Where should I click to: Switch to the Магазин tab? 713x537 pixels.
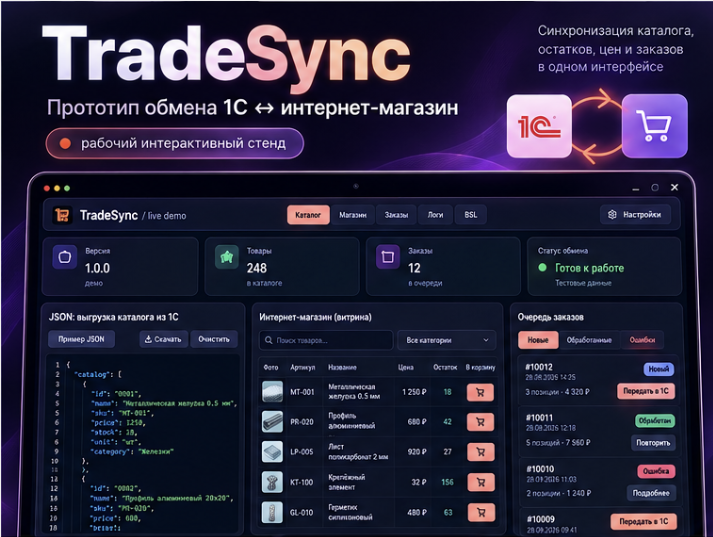[x=352, y=215]
